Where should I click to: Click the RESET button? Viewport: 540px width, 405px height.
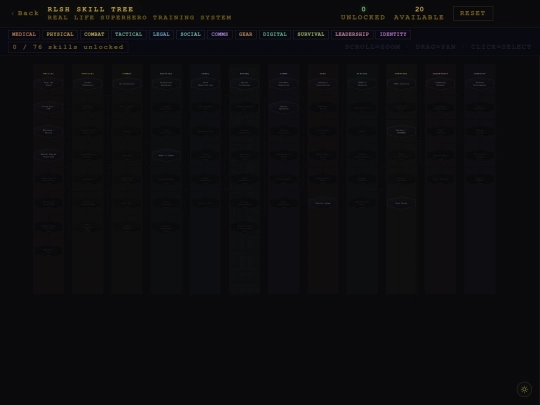pos(473,13)
